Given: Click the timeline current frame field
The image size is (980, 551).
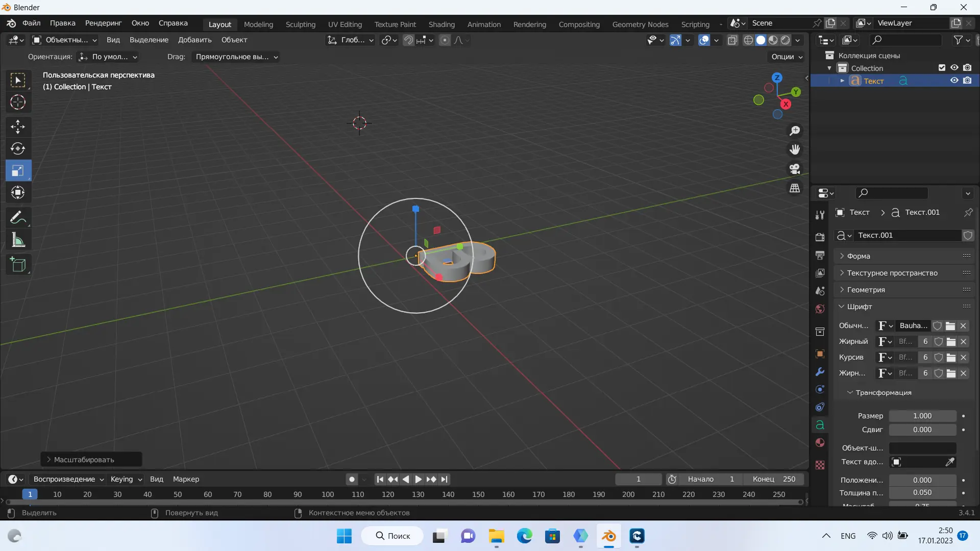Looking at the screenshot, I should (638, 479).
